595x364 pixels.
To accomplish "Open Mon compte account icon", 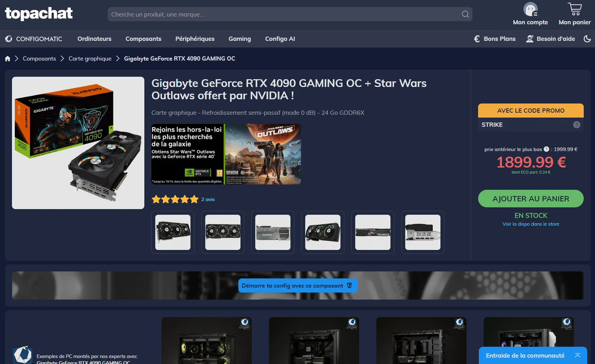I will (530, 10).
